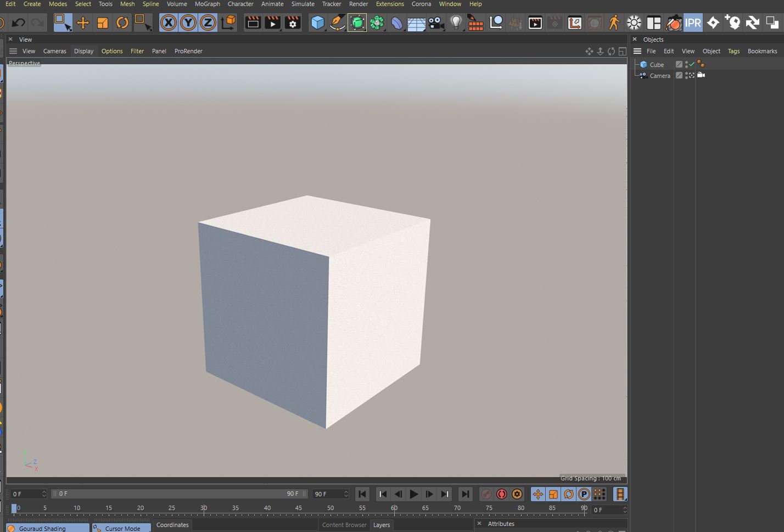Open the Cursor Mode dropdown
Screen dimensions: 784x532
(121, 528)
